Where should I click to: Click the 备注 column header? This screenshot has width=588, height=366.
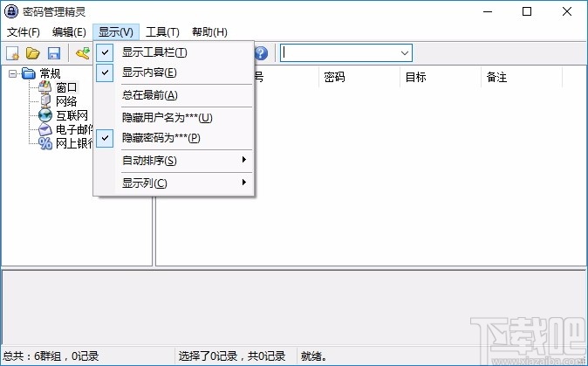522,77
